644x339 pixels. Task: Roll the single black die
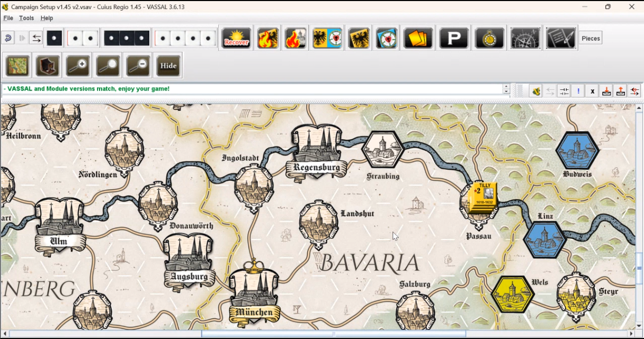[54, 39]
